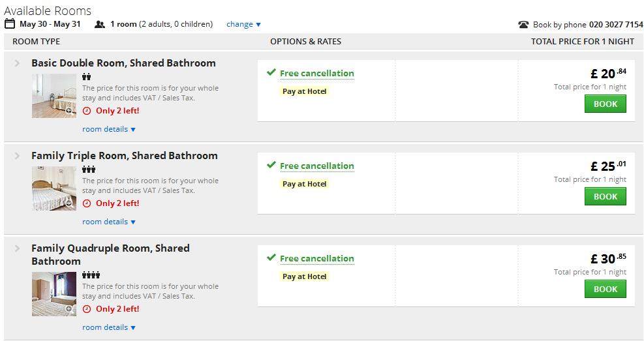
Task: Open the 'change' dropdown for dates and guests
Action: click(x=243, y=24)
